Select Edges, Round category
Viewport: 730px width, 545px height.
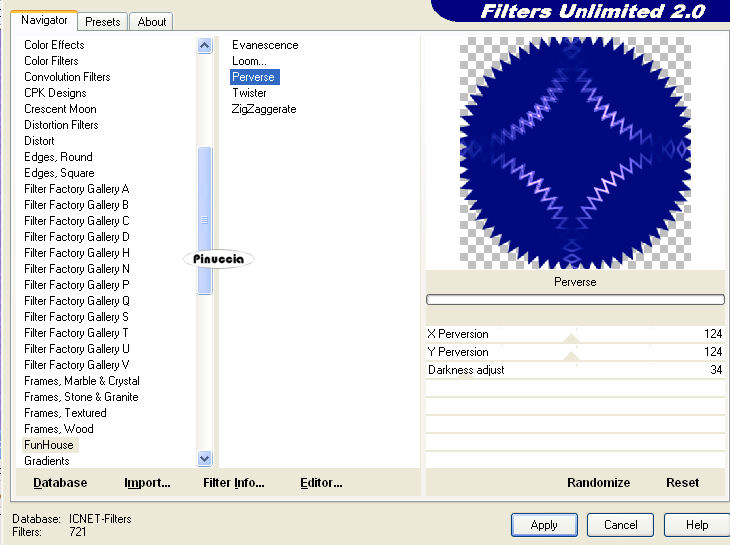pyautogui.click(x=58, y=157)
